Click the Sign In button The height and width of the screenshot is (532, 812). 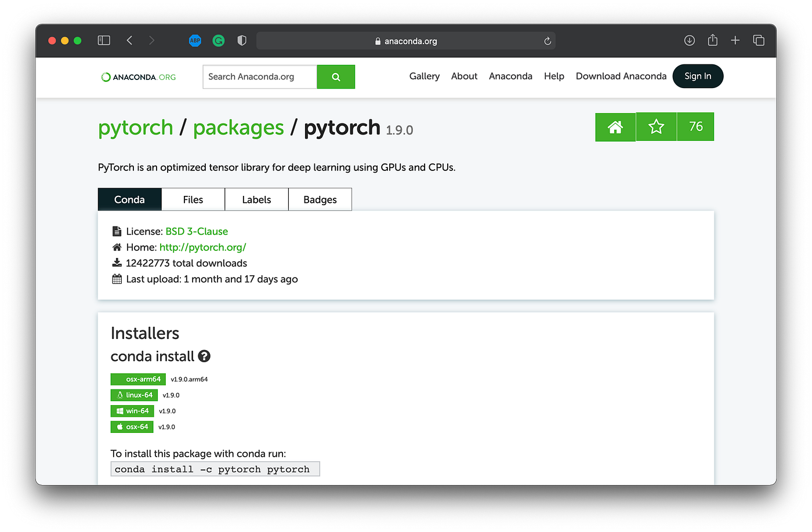(698, 76)
